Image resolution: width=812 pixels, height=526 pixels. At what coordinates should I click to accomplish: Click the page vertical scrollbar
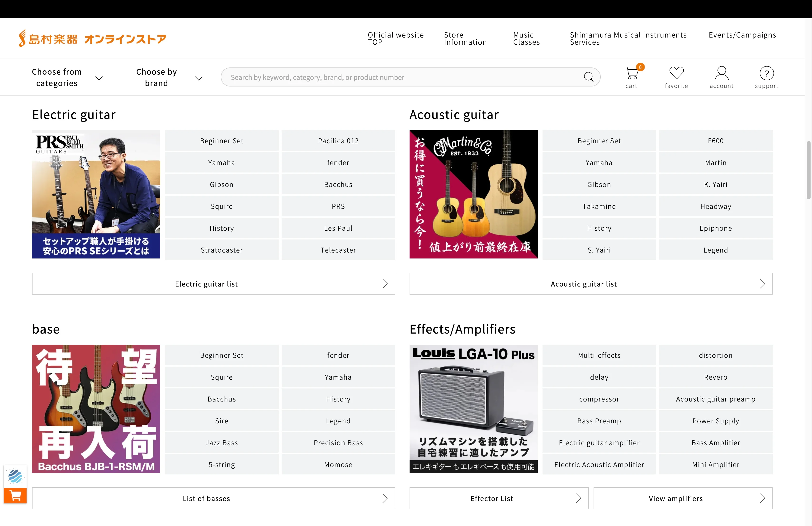[x=808, y=170]
